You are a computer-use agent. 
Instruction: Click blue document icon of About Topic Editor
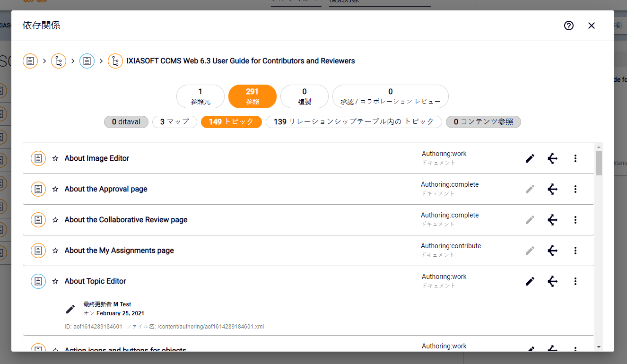[38, 281]
